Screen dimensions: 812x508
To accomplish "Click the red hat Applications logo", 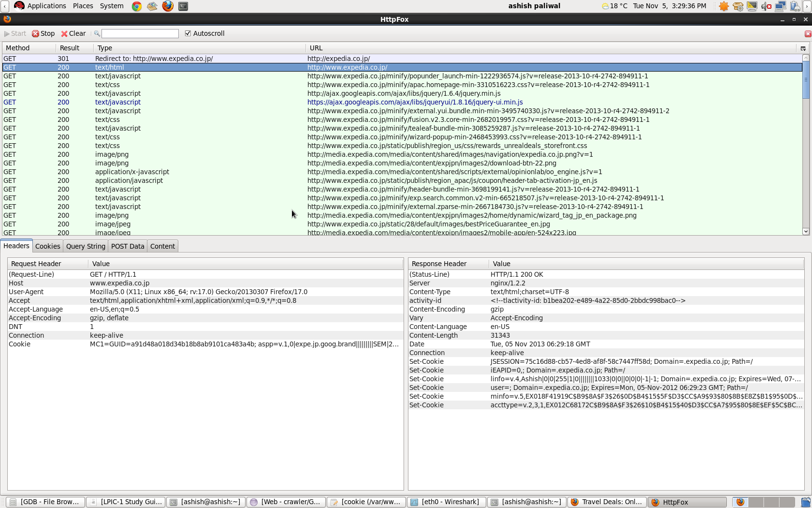I will pyautogui.click(x=19, y=6).
